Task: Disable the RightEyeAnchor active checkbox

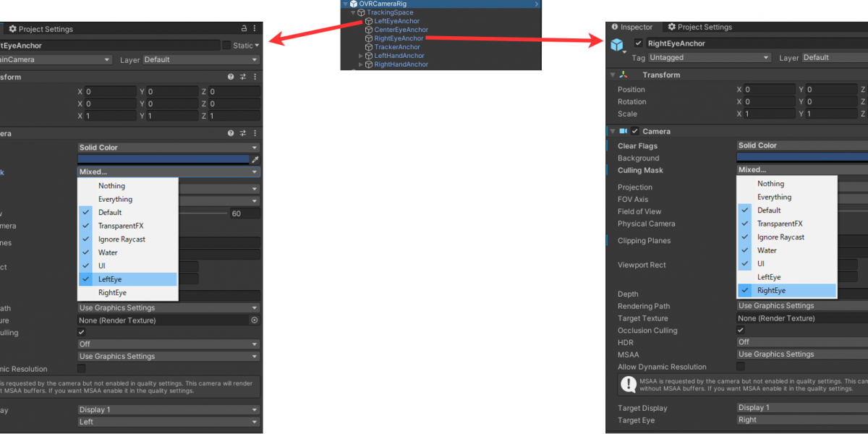Action: (638, 43)
